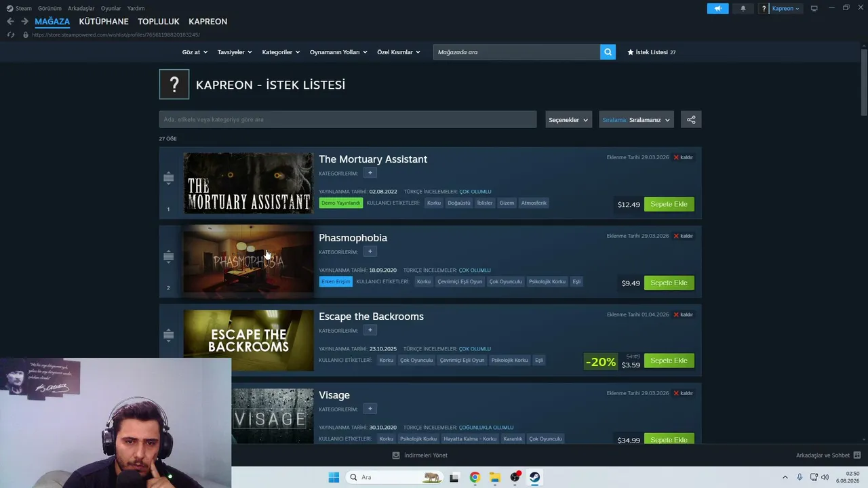Open the KAPREON profile tab
This screenshot has height=488, width=868.
point(208,22)
